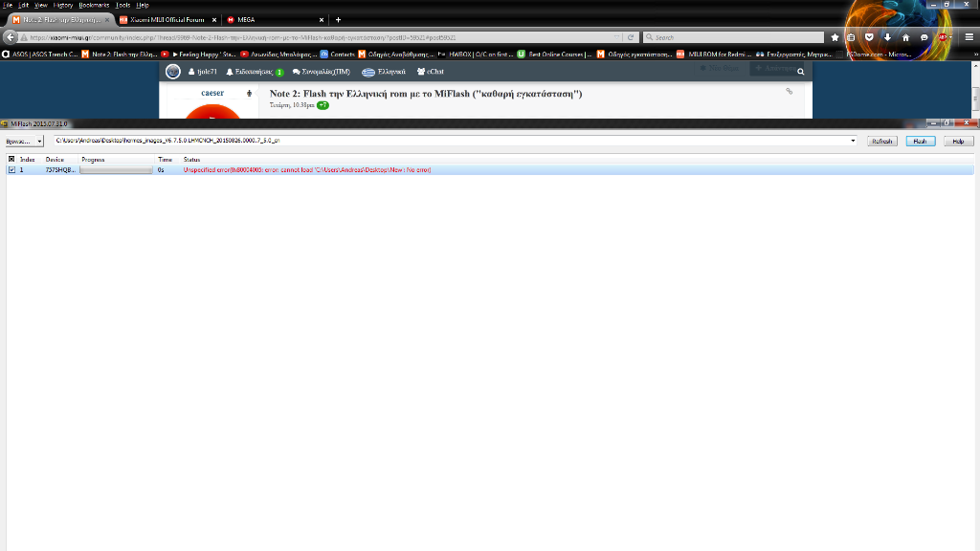Open the Contacts bookmark

point(338,55)
